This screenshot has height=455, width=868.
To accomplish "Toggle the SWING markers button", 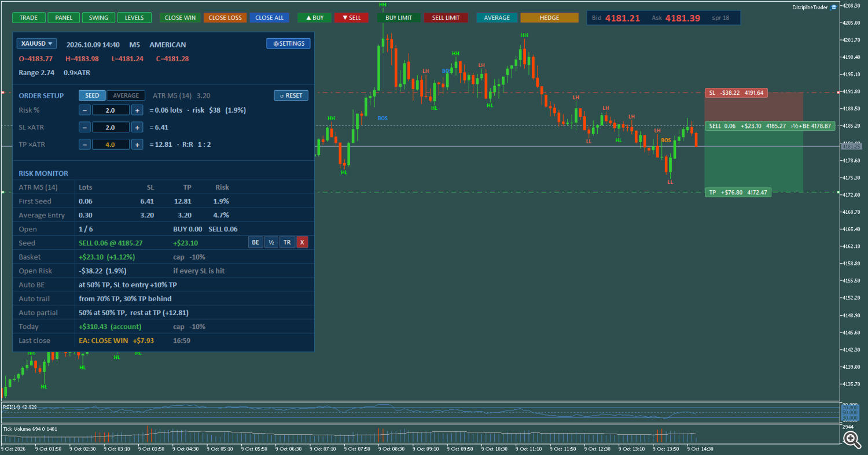I will [98, 18].
